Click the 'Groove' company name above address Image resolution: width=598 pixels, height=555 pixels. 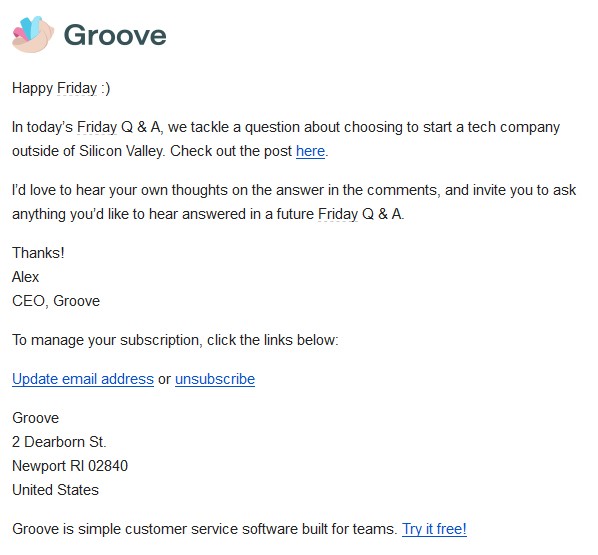point(35,418)
